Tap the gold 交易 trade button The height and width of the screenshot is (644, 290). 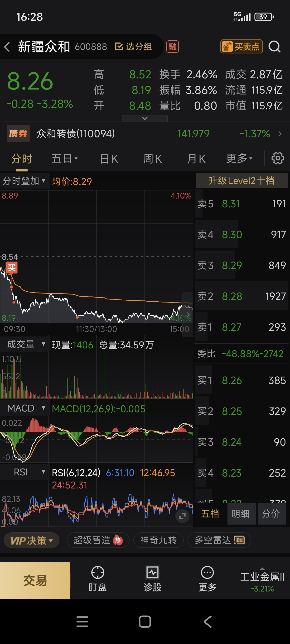click(x=35, y=581)
